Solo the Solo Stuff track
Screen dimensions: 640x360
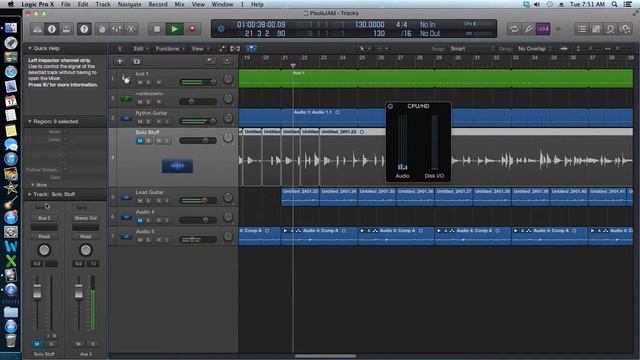pyautogui.click(x=149, y=141)
